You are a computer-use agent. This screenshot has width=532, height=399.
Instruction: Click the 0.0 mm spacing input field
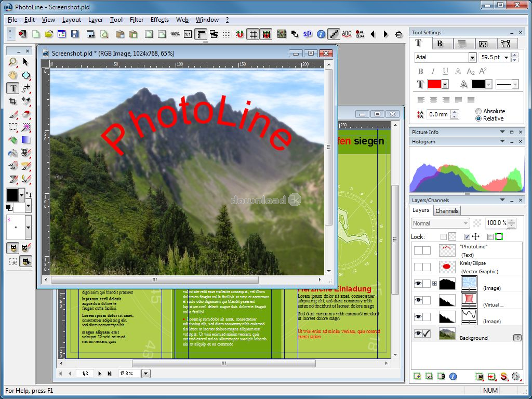click(x=438, y=115)
